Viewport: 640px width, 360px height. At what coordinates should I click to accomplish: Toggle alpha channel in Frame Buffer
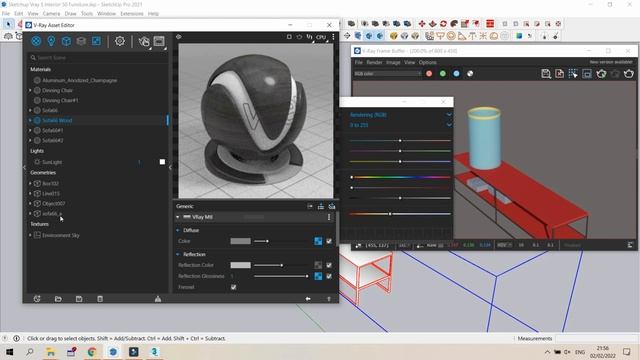[x=470, y=74]
